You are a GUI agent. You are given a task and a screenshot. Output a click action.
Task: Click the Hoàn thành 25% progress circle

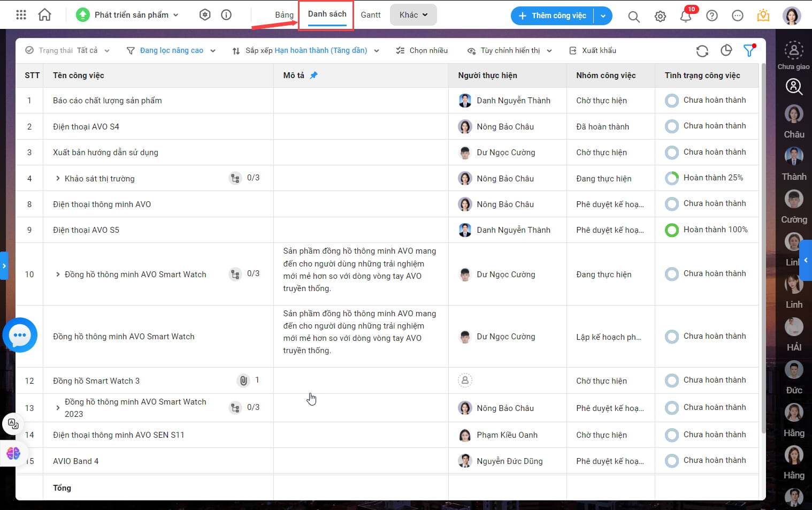tap(671, 178)
